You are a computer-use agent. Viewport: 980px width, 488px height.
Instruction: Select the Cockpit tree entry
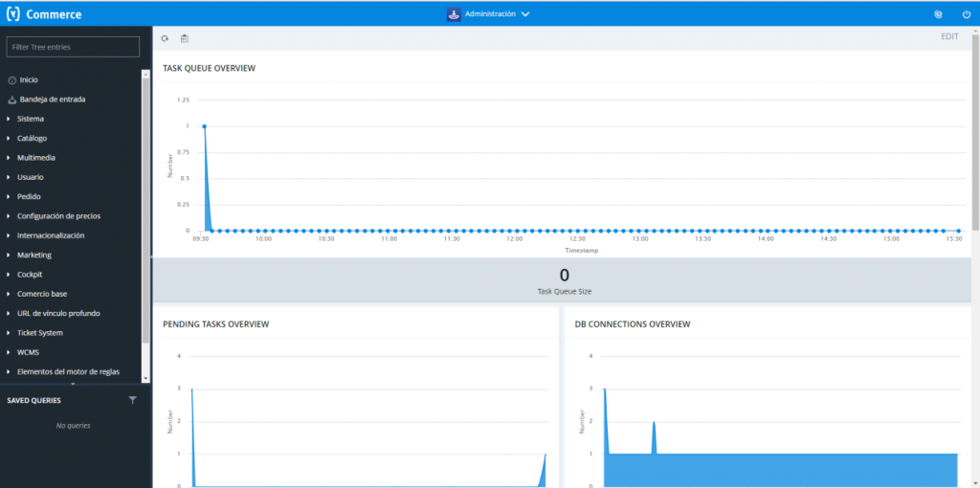(30, 275)
